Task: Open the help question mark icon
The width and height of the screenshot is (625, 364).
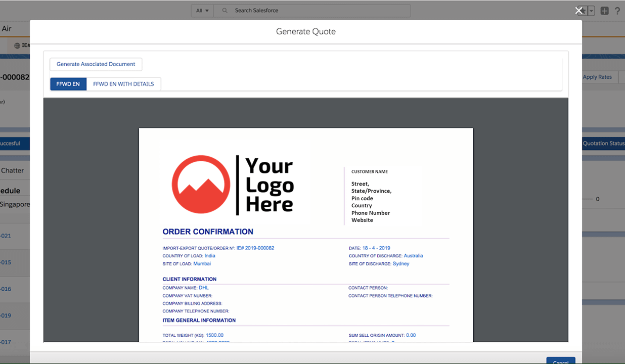Action: [x=617, y=11]
